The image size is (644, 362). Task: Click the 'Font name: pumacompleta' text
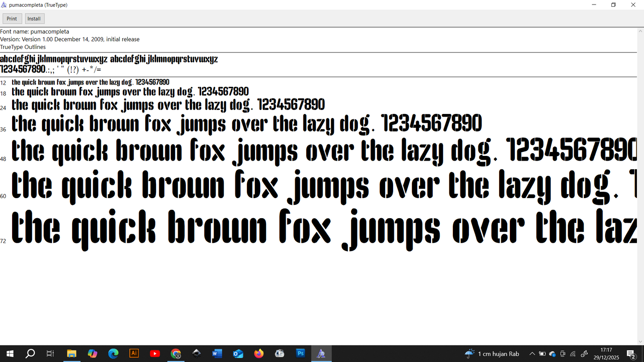point(35,32)
